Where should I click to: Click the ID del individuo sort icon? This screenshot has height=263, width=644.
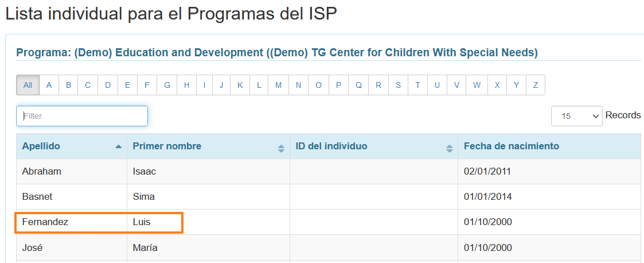[x=450, y=149]
